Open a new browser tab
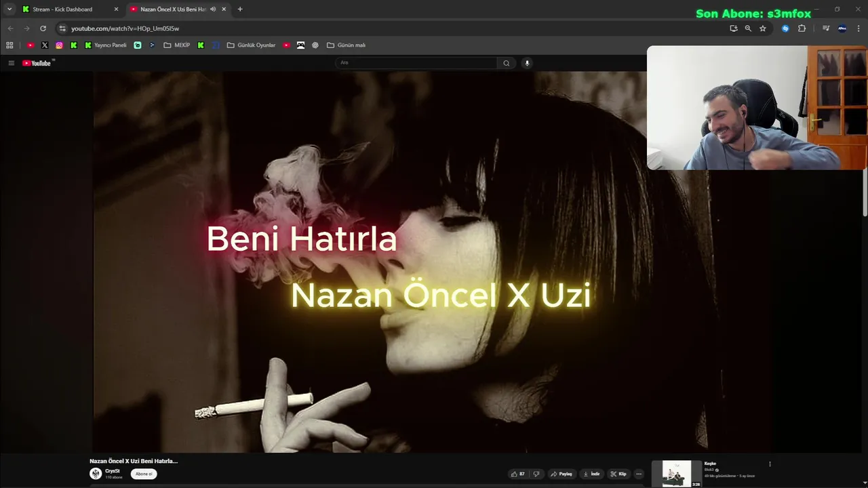 [x=240, y=9]
